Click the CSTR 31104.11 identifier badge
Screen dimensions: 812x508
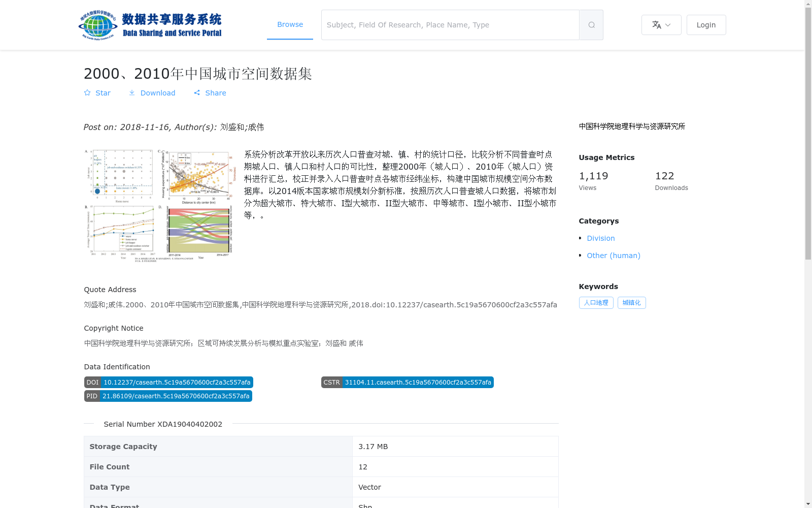click(408, 383)
